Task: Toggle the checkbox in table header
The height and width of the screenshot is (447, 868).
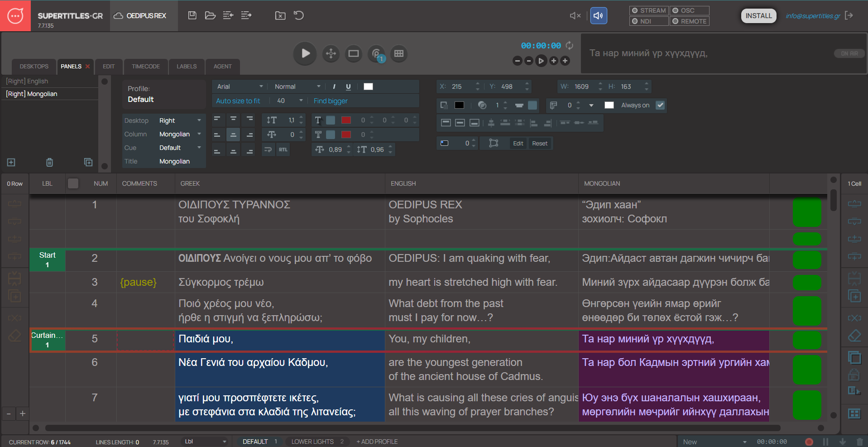Action: tap(73, 183)
